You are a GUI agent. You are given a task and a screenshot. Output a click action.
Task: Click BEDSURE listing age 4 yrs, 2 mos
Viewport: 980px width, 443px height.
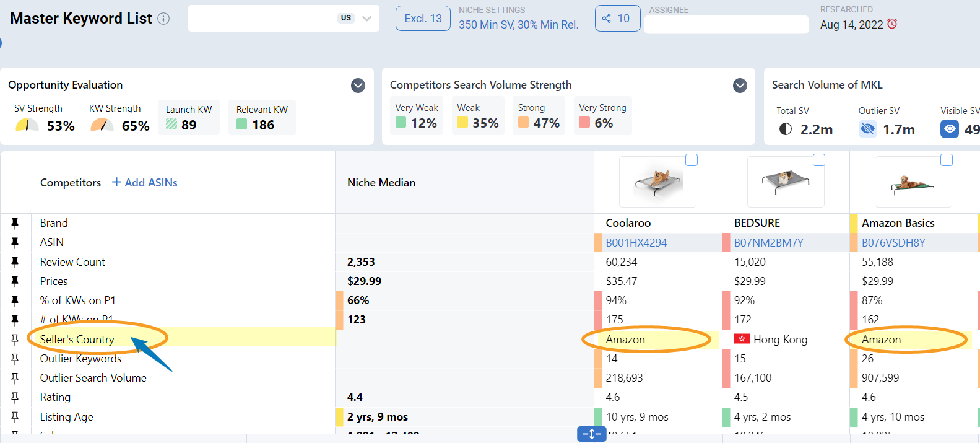coord(763,417)
